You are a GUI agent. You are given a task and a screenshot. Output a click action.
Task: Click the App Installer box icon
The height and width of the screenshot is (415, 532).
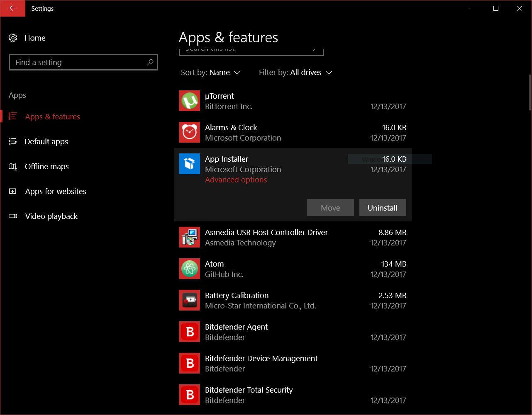(190, 164)
